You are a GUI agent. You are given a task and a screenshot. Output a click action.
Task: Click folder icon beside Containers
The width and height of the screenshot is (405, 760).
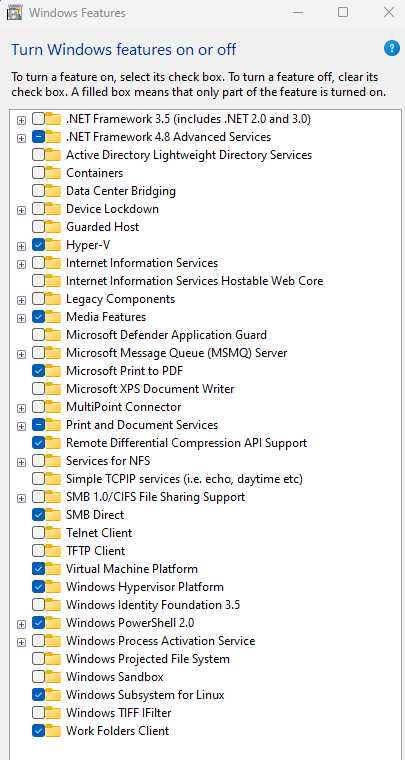[53, 173]
